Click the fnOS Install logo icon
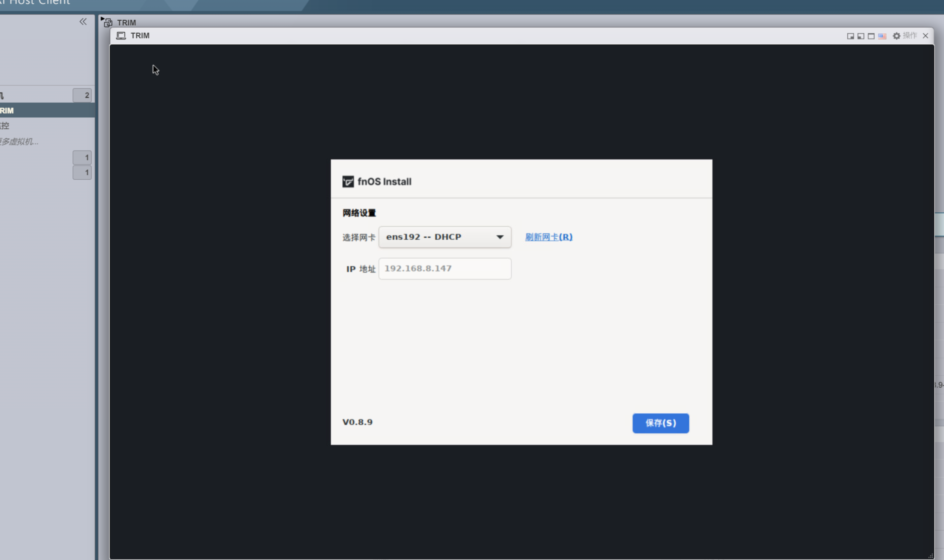The image size is (944, 560). 348,182
